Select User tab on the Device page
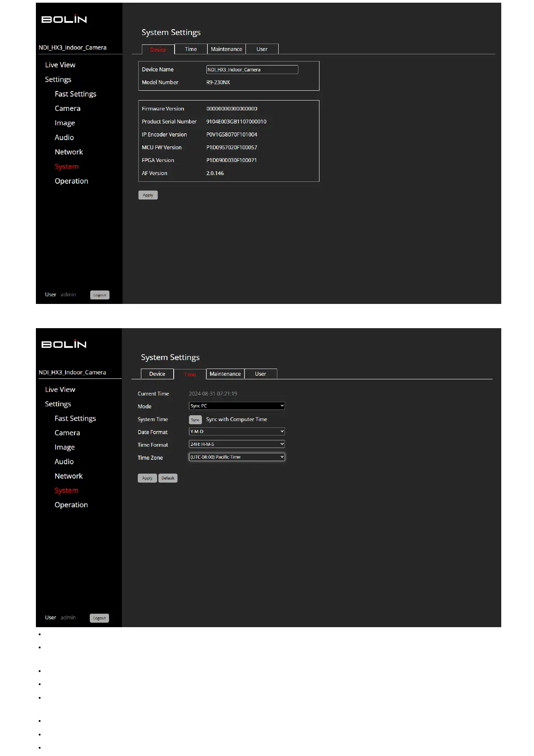534x756 pixels. coord(262,49)
